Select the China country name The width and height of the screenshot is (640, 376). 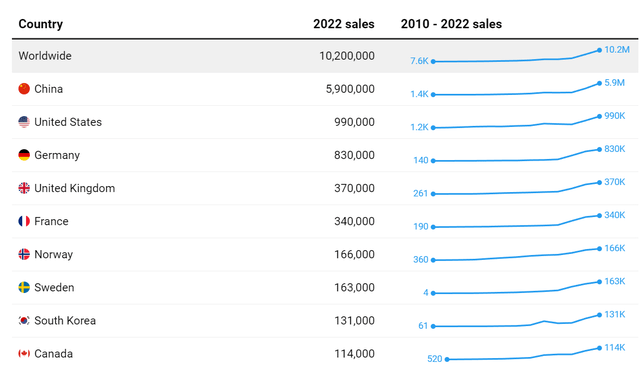[49, 89]
